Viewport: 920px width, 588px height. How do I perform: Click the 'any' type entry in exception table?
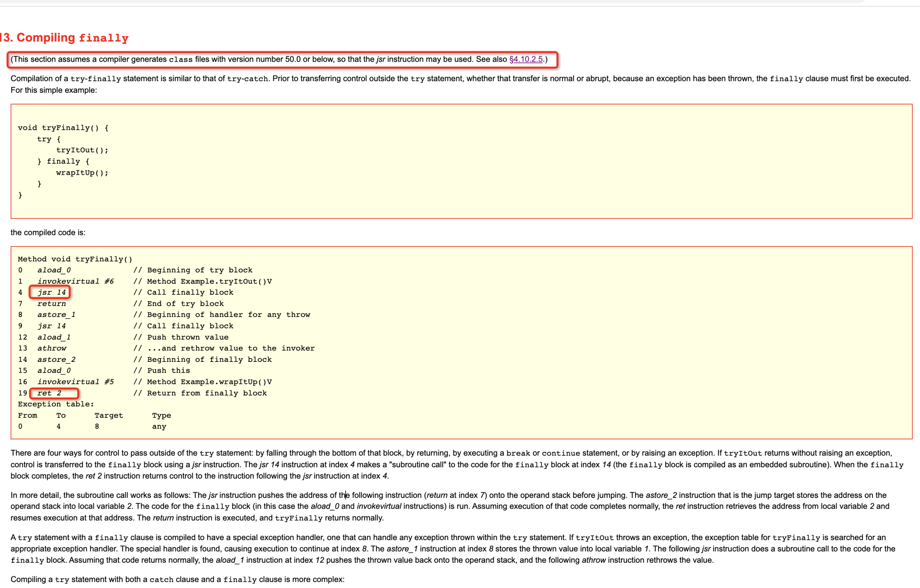coord(159,427)
